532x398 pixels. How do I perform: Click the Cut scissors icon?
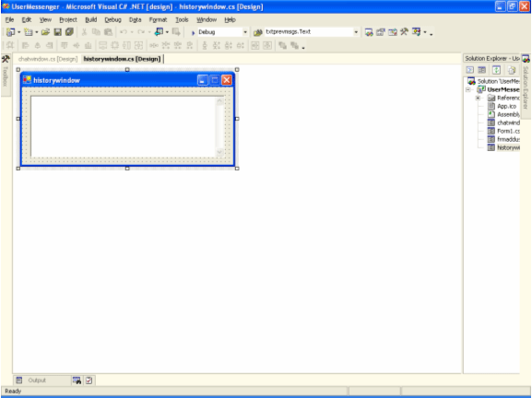(x=84, y=32)
